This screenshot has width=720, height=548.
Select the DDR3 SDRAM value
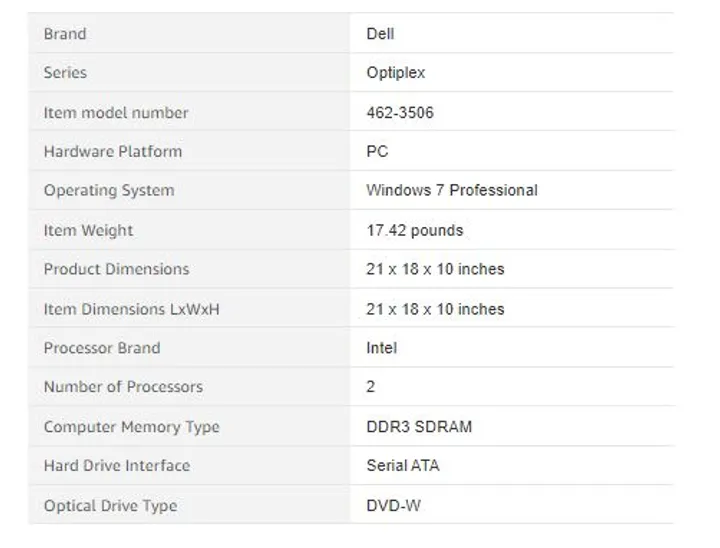419,427
